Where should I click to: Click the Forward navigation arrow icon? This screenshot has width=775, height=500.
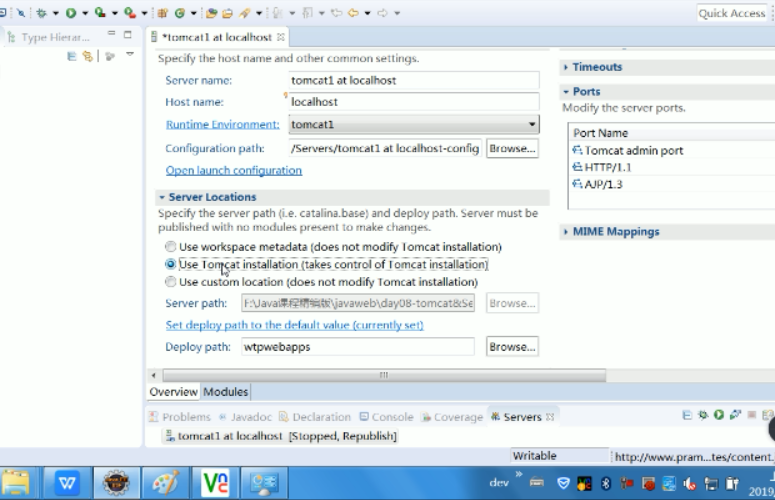pos(383,13)
